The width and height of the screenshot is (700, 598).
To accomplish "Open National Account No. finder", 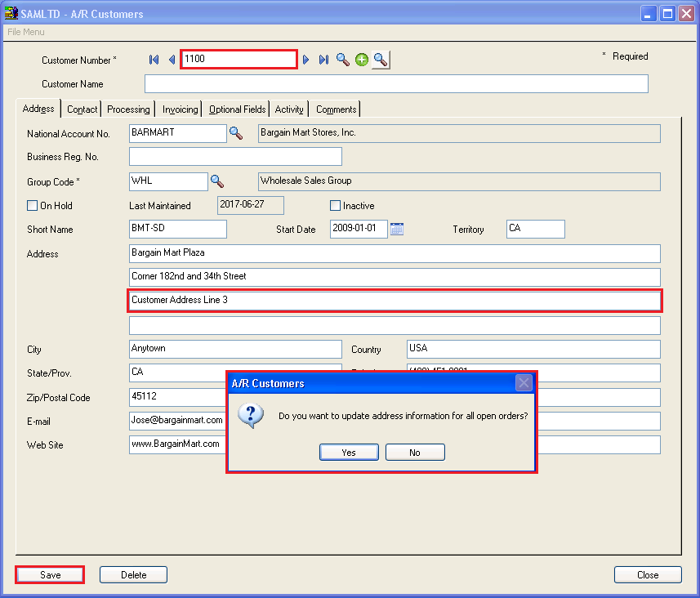I will point(236,133).
